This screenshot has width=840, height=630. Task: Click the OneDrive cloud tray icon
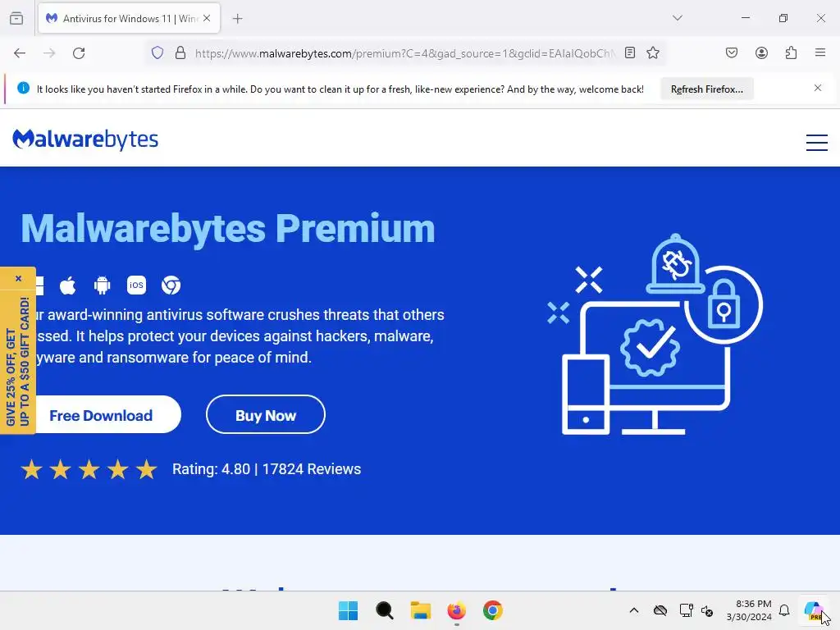[x=660, y=610]
